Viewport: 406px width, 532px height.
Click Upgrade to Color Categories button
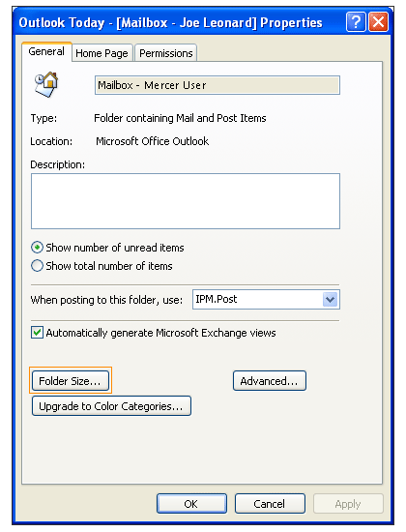click(x=111, y=406)
